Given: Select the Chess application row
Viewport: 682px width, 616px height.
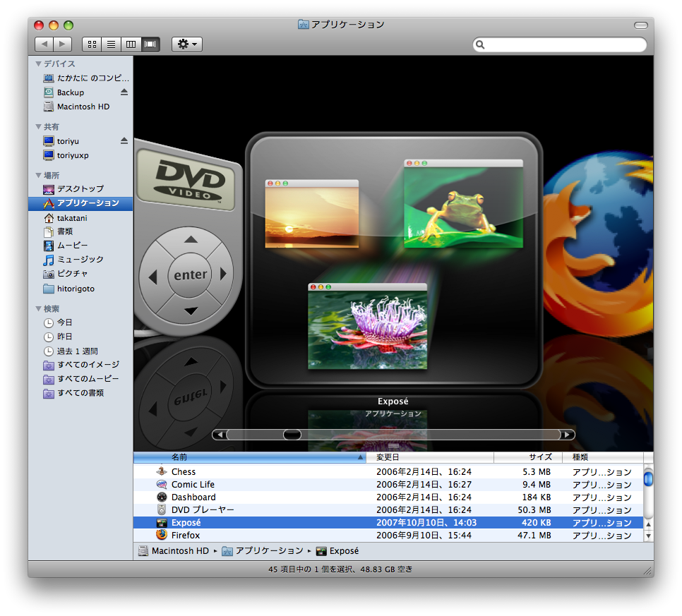Looking at the screenshot, I should click(388, 471).
